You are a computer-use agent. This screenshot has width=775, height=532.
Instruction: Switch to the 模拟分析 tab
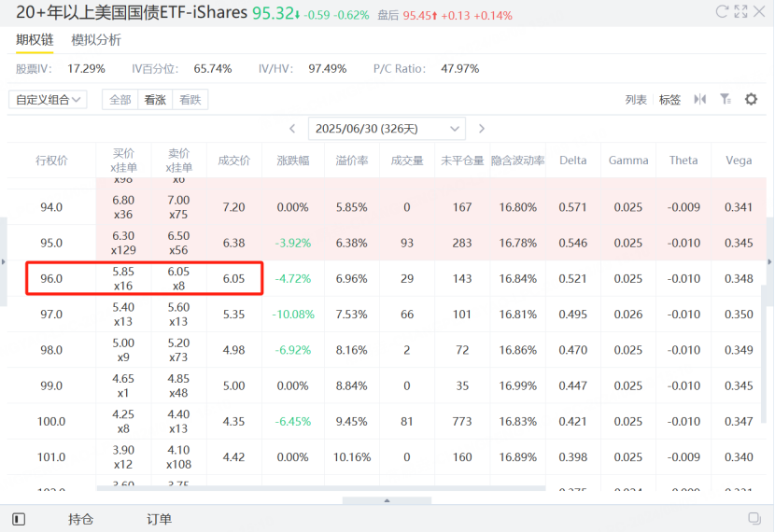click(96, 40)
